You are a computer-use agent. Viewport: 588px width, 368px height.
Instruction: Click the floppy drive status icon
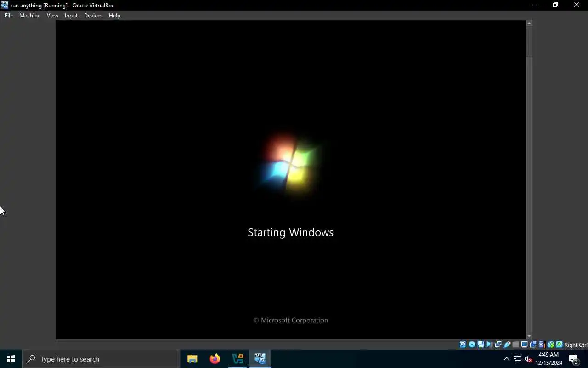click(481, 345)
